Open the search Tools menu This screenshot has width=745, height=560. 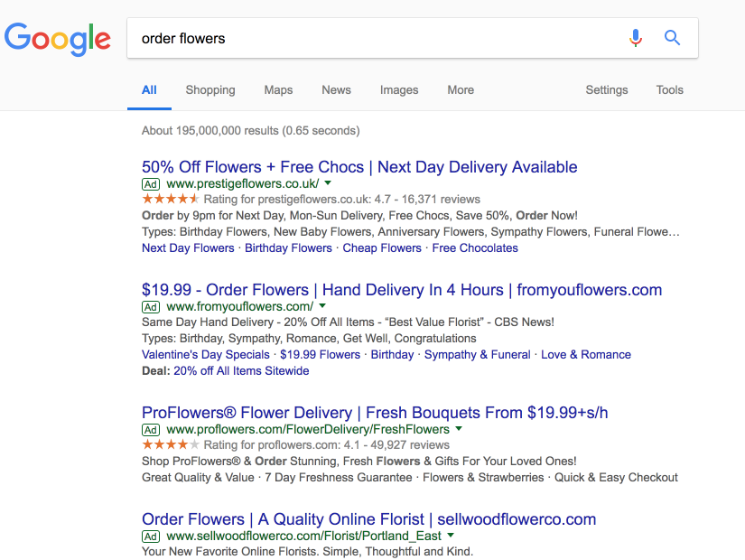[669, 89]
